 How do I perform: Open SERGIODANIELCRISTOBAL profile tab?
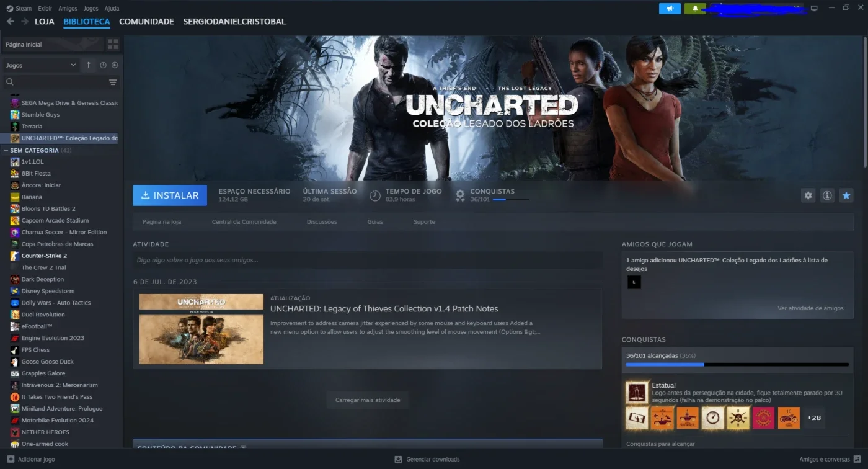coord(234,22)
